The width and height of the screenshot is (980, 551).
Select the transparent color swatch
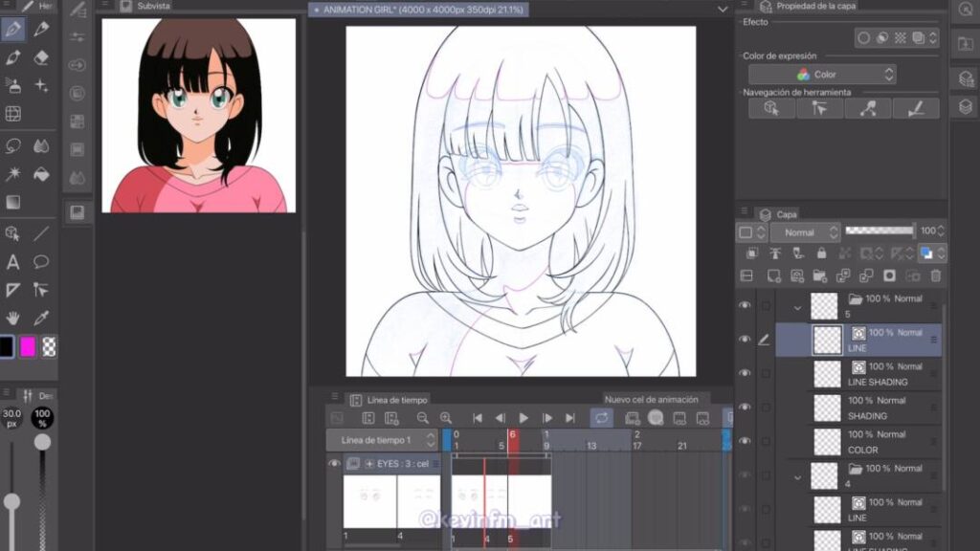tap(49, 346)
